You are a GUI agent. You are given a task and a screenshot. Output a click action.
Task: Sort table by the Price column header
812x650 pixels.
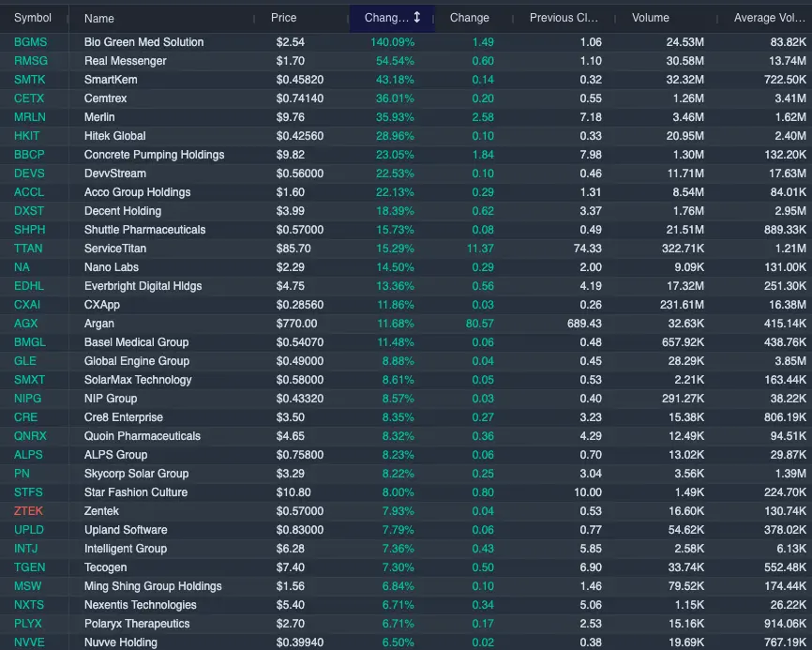point(284,18)
